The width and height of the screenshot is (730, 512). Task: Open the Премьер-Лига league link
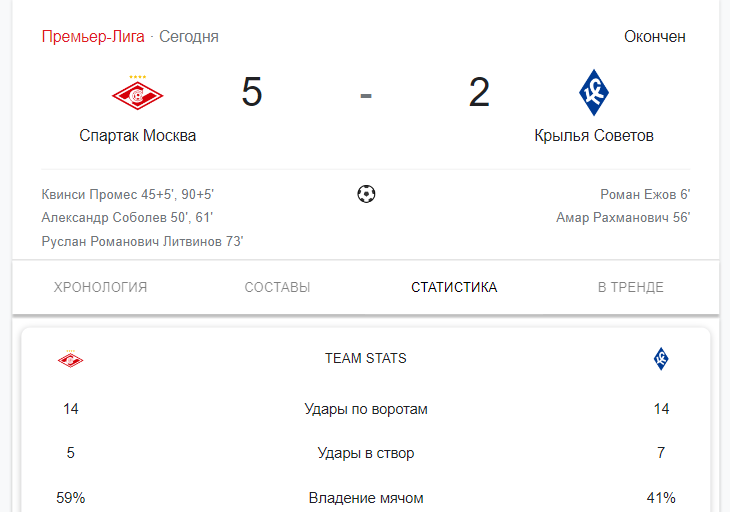click(x=93, y=36)
